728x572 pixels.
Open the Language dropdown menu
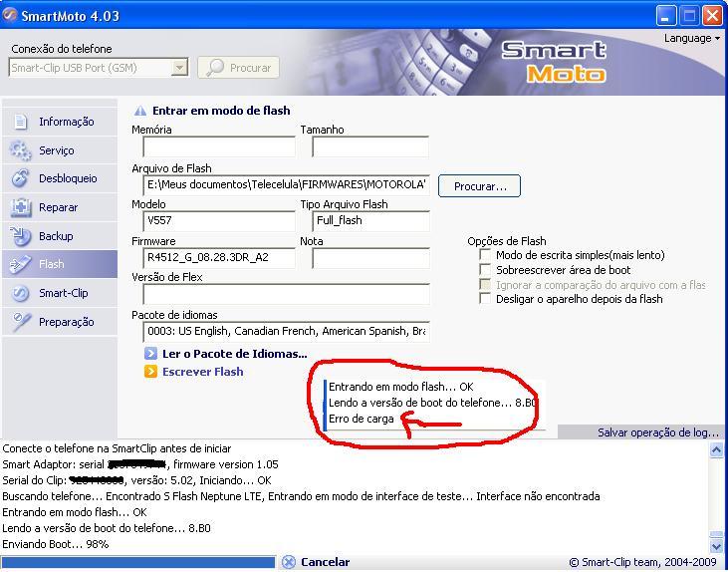point(691,38)
